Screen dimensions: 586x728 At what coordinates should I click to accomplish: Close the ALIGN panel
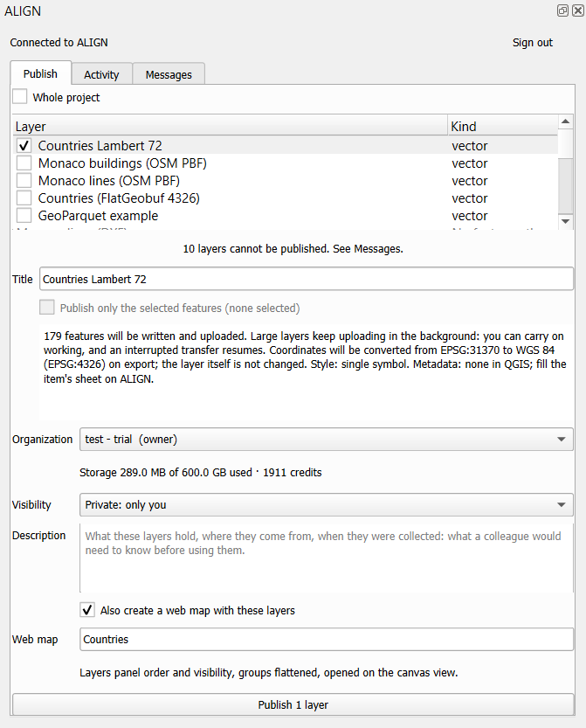(577, 10)
